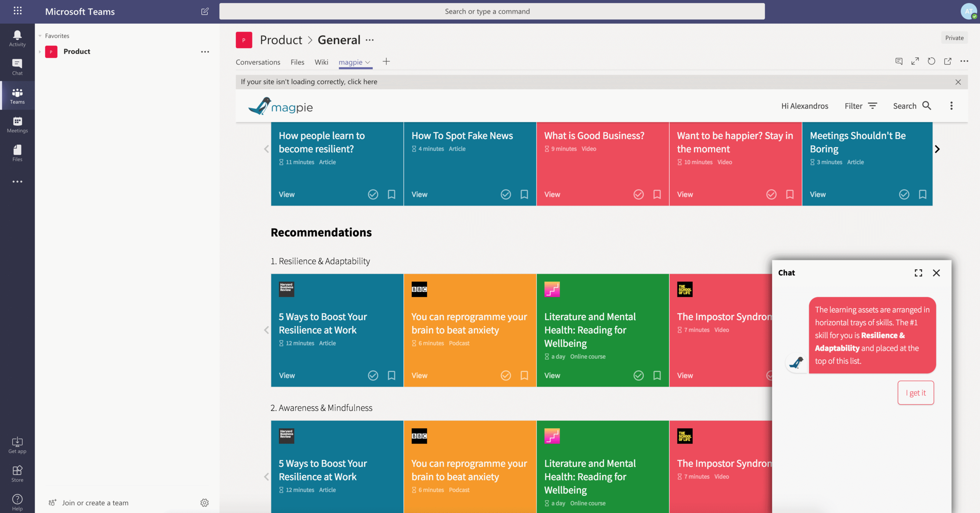Mark 'How To Spot Fake News' as complete
This screenshot has width=980, height=513.
505,194
